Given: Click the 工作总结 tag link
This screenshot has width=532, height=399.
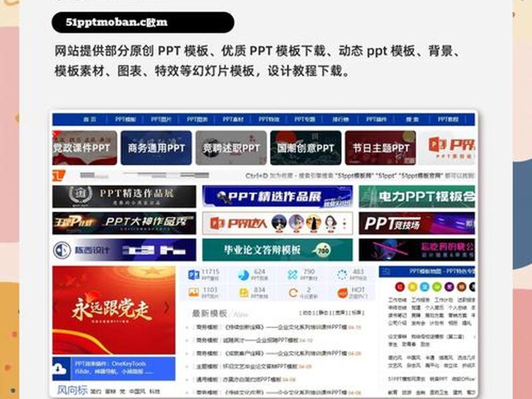Looking at the screenshot, I should pyautogui.click(x=397, y=300).
